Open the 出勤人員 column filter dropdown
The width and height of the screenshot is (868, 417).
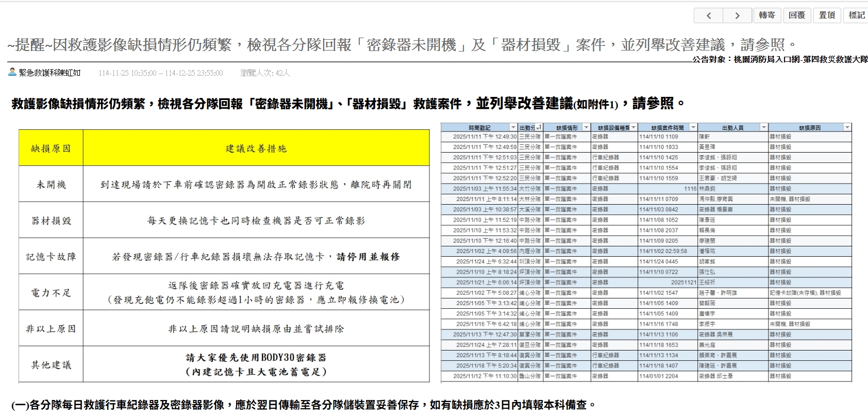[764, 127]
